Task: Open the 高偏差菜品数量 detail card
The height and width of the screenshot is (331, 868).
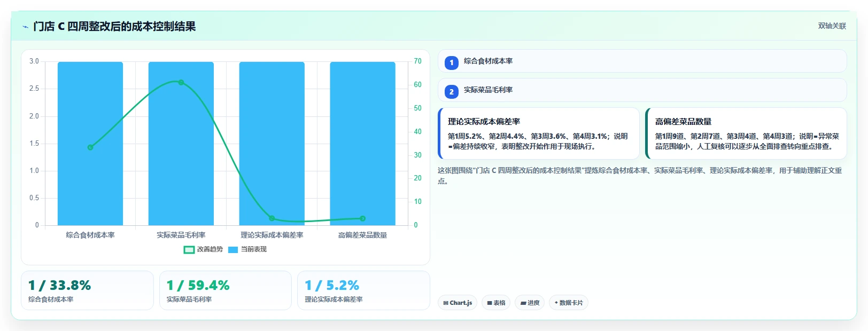Action: pyautogui.click(x=746, y=133)
